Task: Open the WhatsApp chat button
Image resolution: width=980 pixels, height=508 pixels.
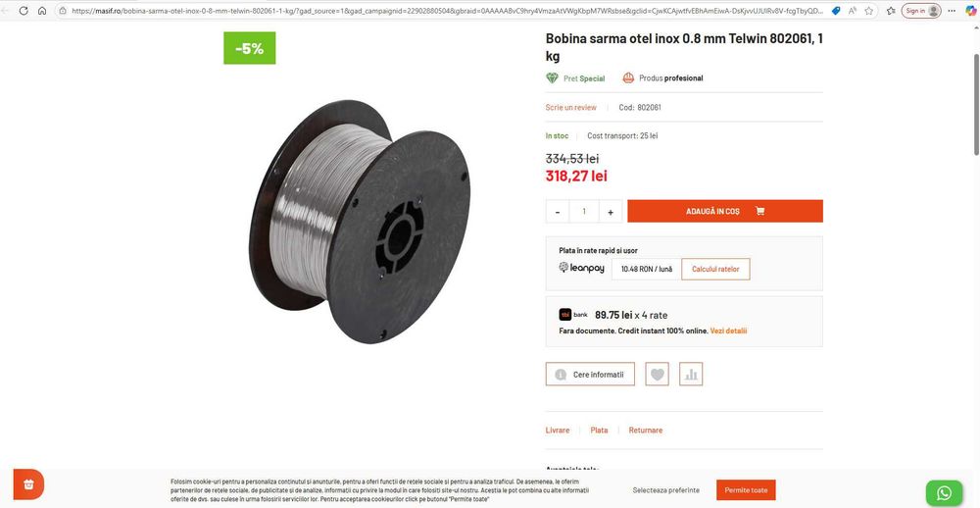Action: point(944,493)
